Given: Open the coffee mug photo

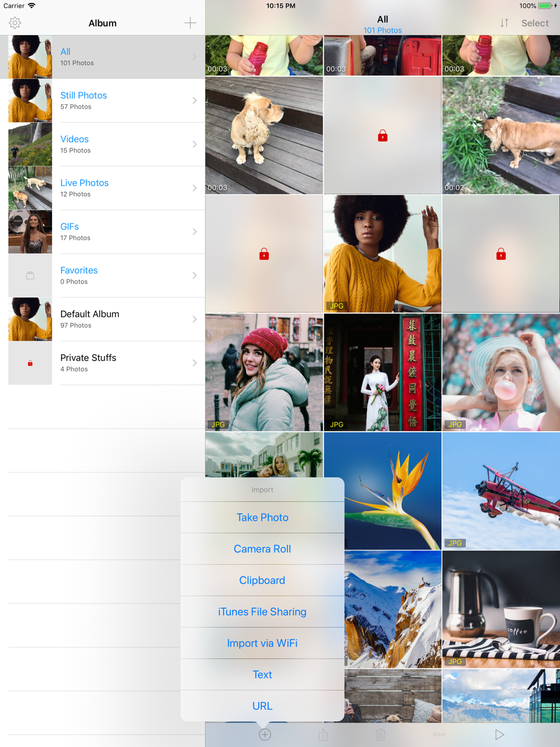Looking at the screenshot, I should (x=501, y=609).
